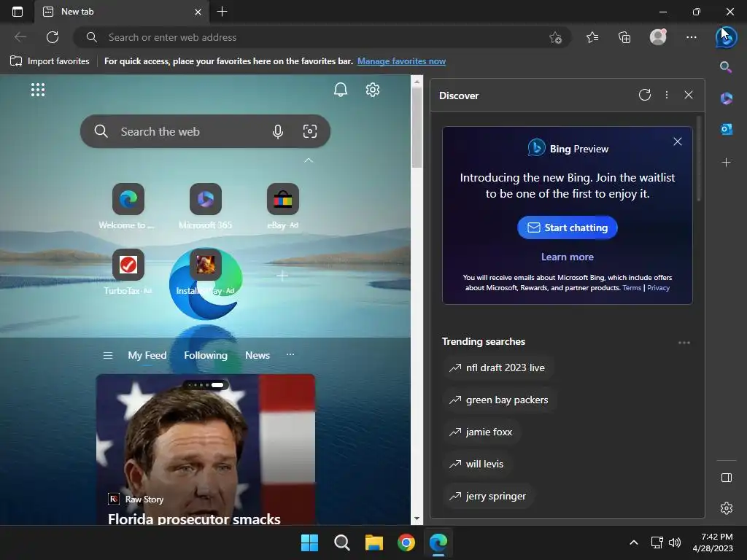Dismiss the Bing Preview card

[678, 141]
